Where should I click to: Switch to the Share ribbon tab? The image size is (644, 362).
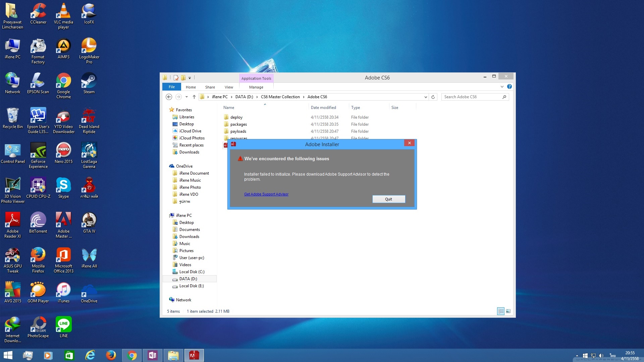[210, 87]
